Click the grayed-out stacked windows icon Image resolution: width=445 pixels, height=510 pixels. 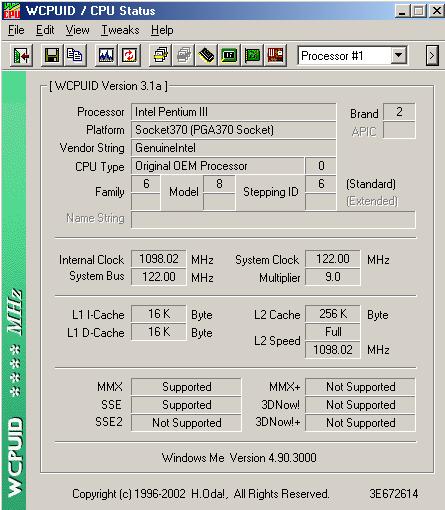tap(183, 55)
